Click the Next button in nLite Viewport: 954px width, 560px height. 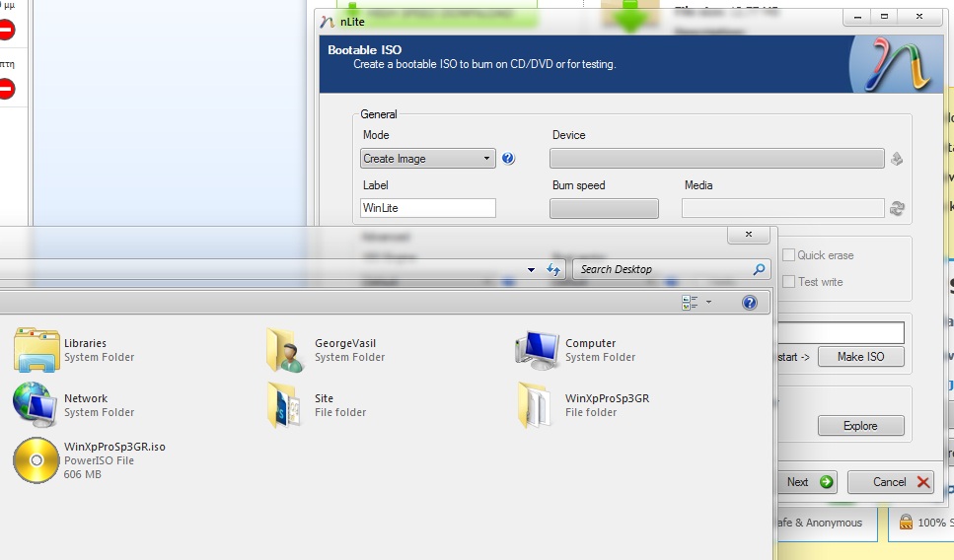(807, 482)
